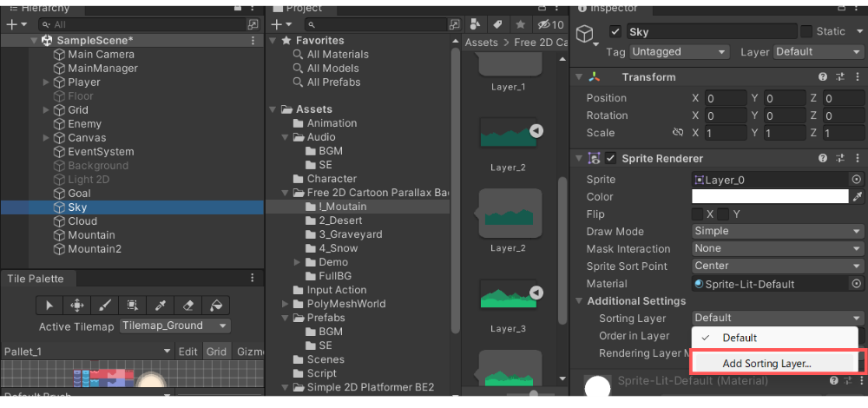868x408 pixels.
Task: Select the Paint Brush tool in Tile Palette
Action: coord(104,305)
